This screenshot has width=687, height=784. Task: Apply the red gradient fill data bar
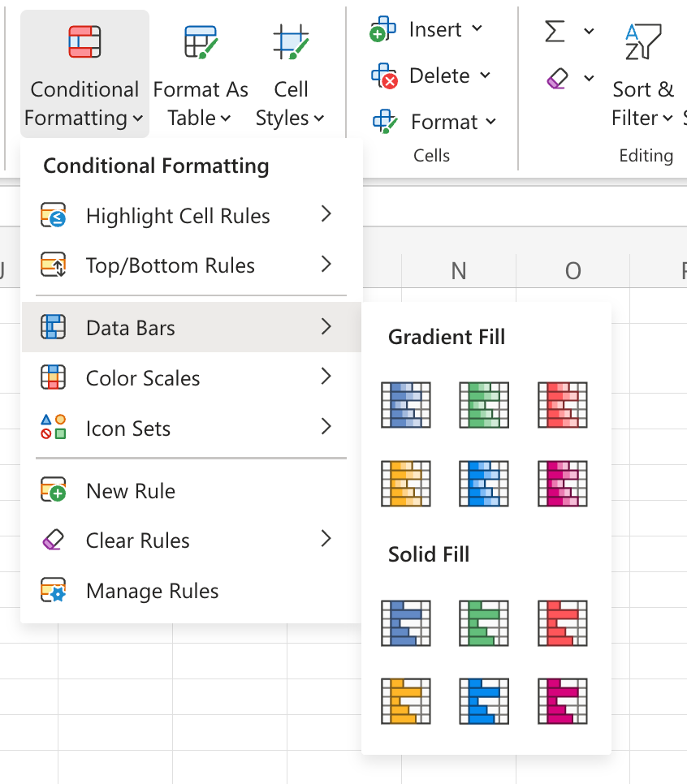point(562,404)
